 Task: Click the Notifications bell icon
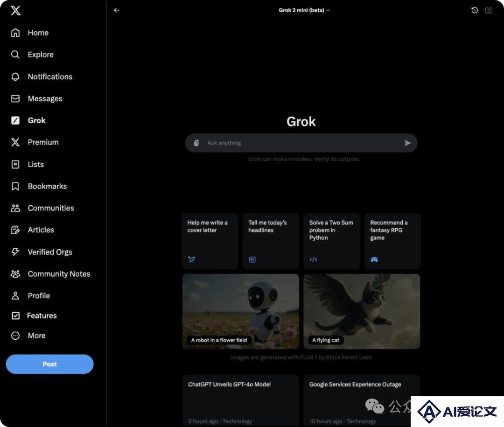(15, 77)
